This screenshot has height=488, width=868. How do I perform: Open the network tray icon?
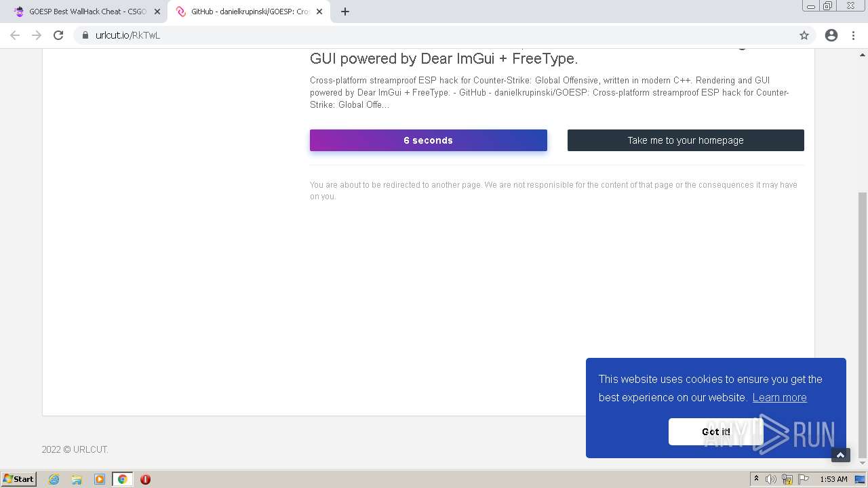(787, 479)
